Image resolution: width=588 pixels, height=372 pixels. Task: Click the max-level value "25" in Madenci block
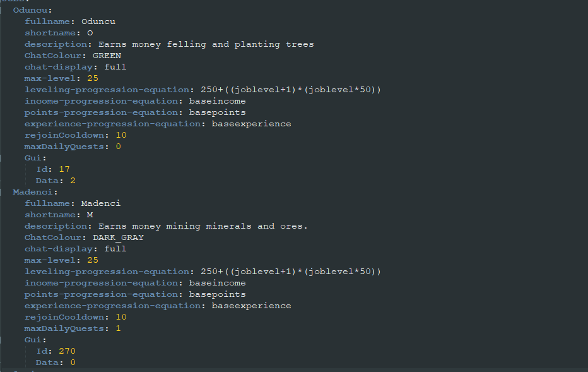coord(93,260)
